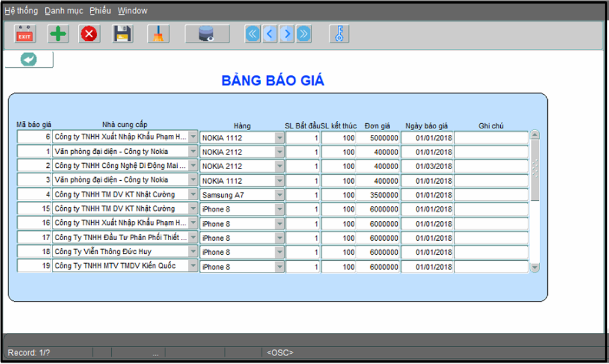Open Samsung A7 product dropdown arrow
609x364 pixels.
tap(280, 195)
